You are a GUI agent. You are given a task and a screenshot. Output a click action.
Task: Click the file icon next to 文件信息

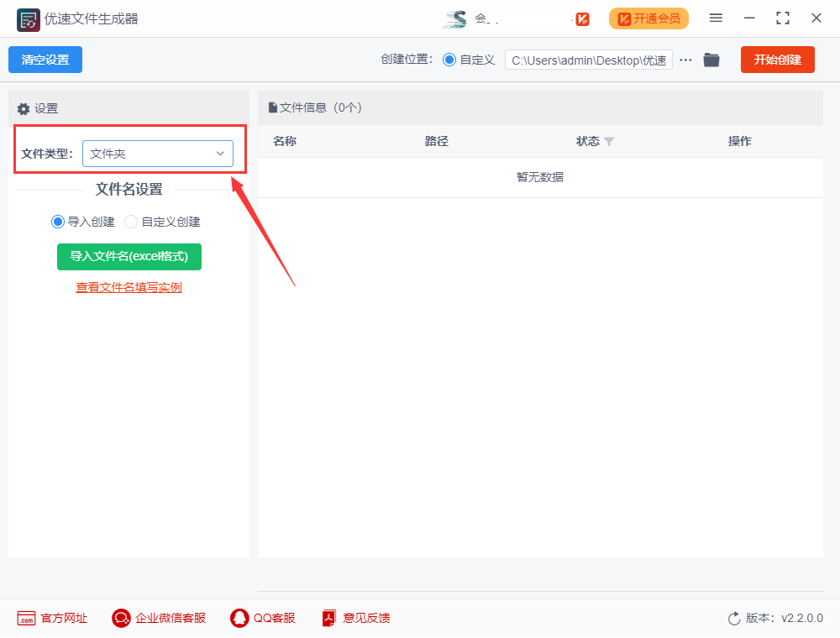click(x=273, y=107)
